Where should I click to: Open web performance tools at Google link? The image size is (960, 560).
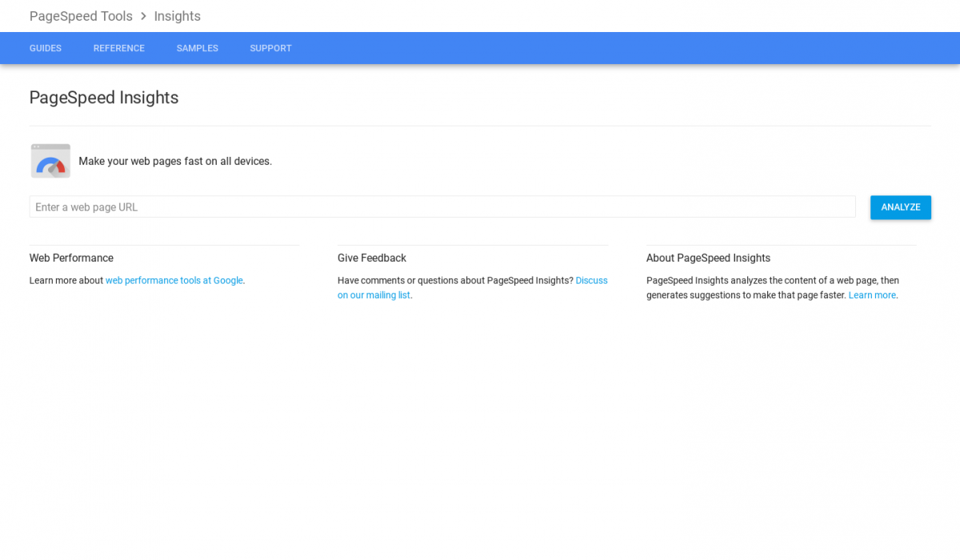(174, 281)
